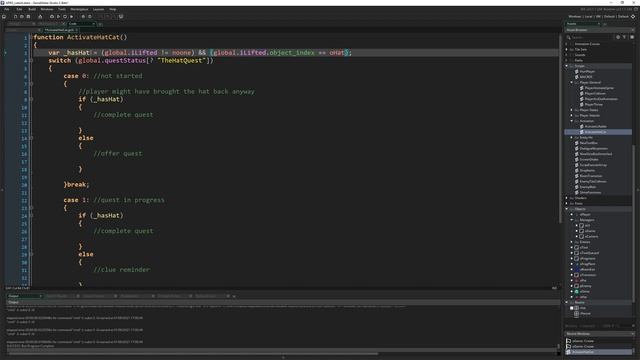The height and width of the screenshot is (360, 640).
Task: Open the Build menu
Action: (32, 9)
